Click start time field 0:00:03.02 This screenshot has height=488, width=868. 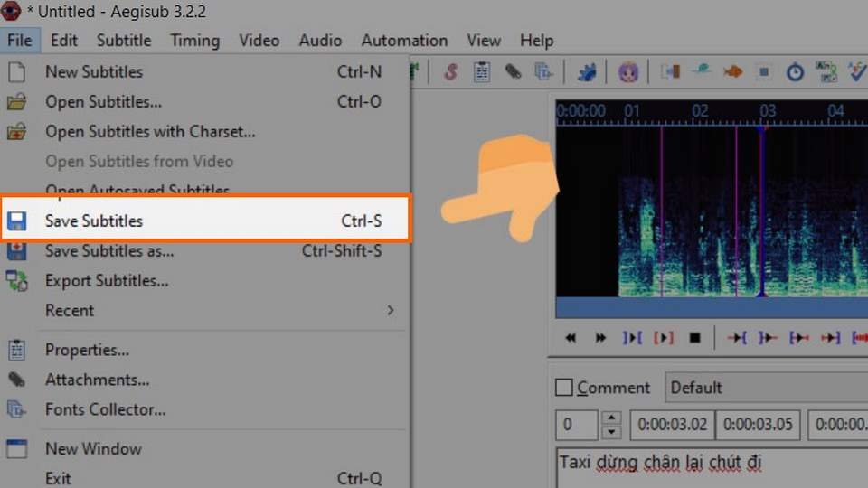point(673,425)
